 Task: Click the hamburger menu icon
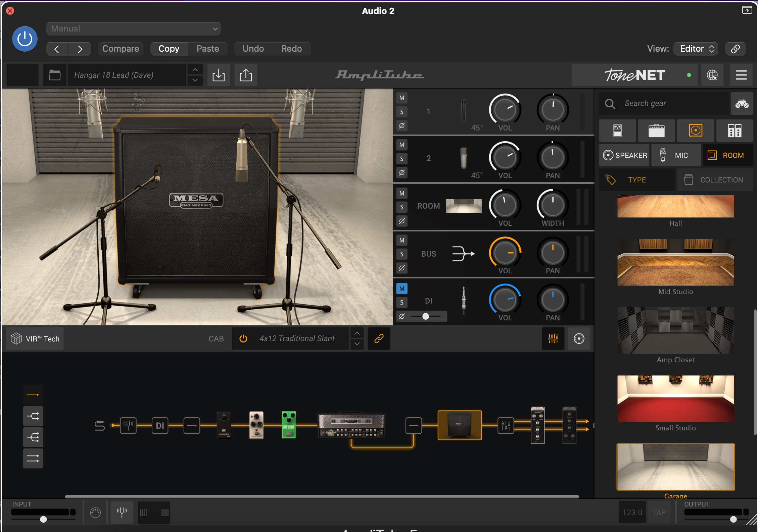pyautogui.click(x=741, y=75)
